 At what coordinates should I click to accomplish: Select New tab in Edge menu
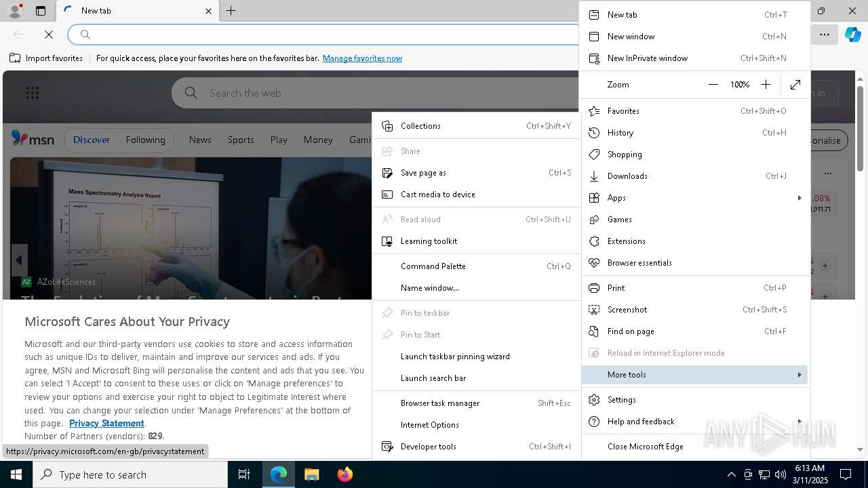[694, 15]
